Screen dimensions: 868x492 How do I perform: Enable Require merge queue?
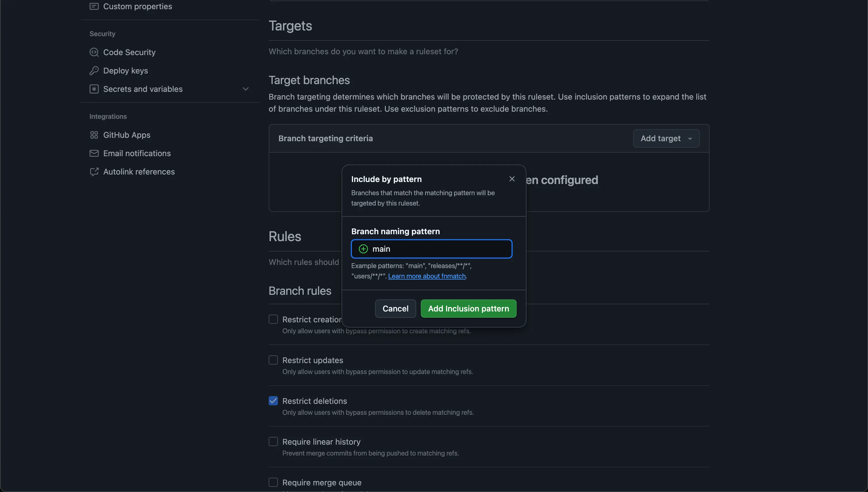coord(273,482)
